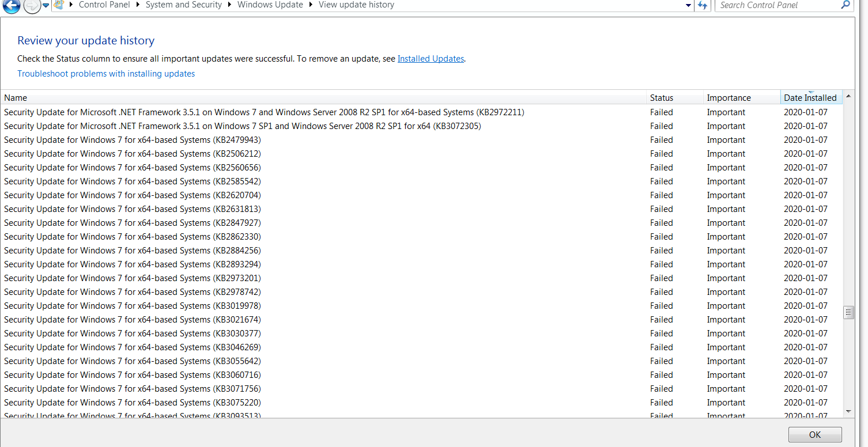This screenshot has height=447, width=868.
Task: Navigate to Windows Update breadcrumb
Action: click(x=270, y=5)
